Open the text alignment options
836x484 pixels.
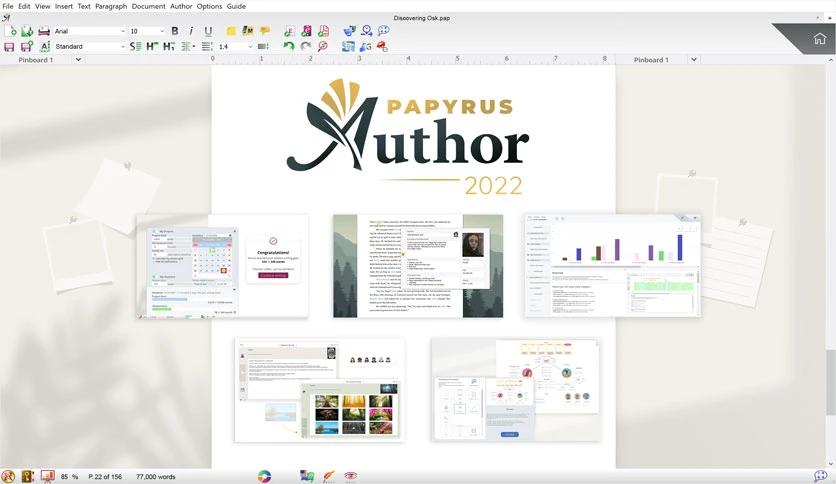[188, 47]
